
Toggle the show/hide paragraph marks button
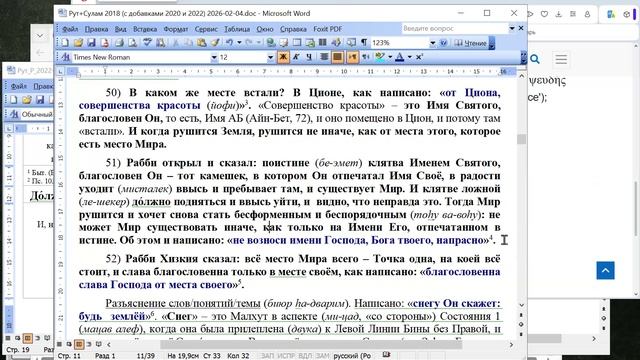(364, 42)
